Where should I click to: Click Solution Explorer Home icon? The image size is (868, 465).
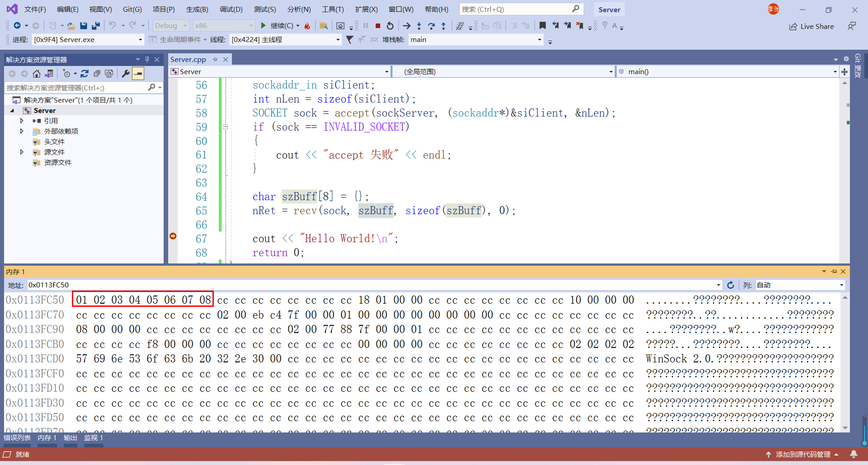[37, 73]
